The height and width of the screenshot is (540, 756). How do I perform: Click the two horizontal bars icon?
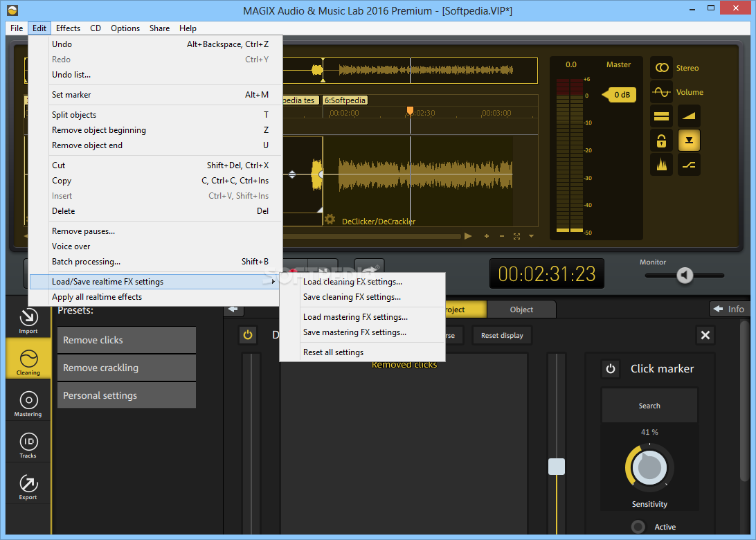tap(662, 116)
